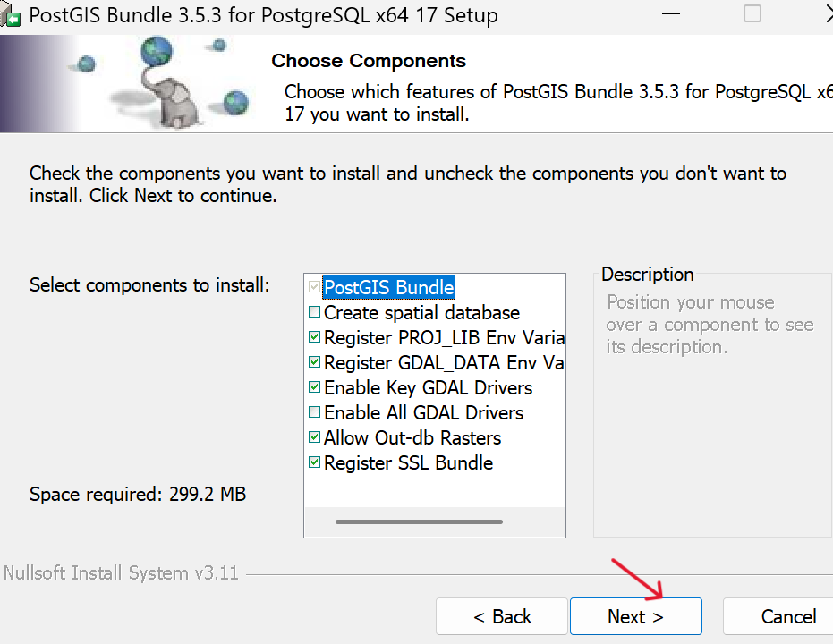
Task: Uncheck Register GDAL_DATA Env Variable
Action: (315, 362)
